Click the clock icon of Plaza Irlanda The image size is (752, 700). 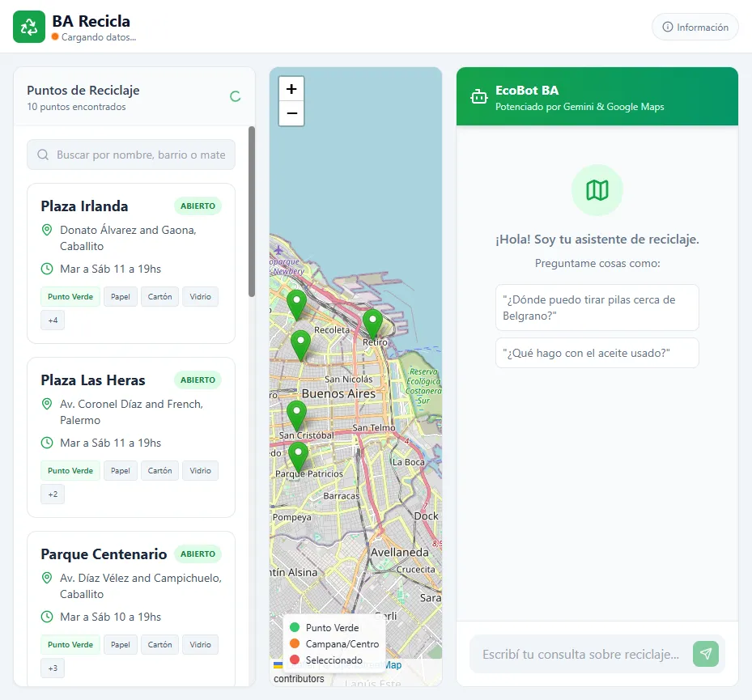click(x=46, y=269)
